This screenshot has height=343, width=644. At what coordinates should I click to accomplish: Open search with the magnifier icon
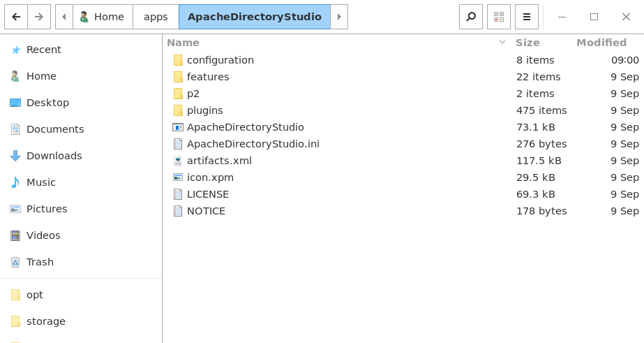[x=471, y=17]
